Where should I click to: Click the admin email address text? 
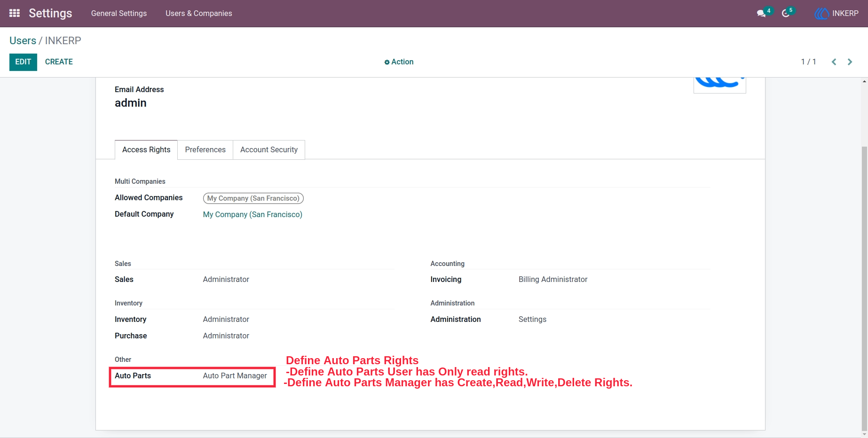click(x=131, y=103)
